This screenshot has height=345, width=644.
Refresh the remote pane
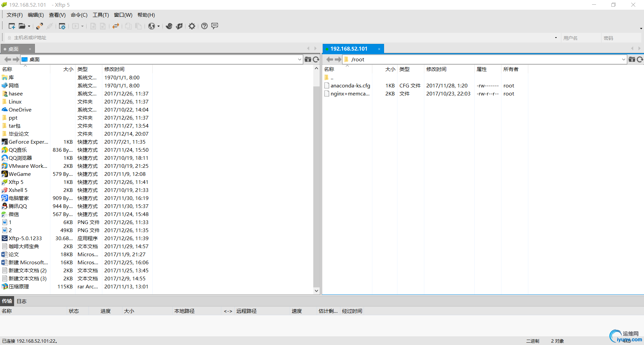click(x=640, y=60)
